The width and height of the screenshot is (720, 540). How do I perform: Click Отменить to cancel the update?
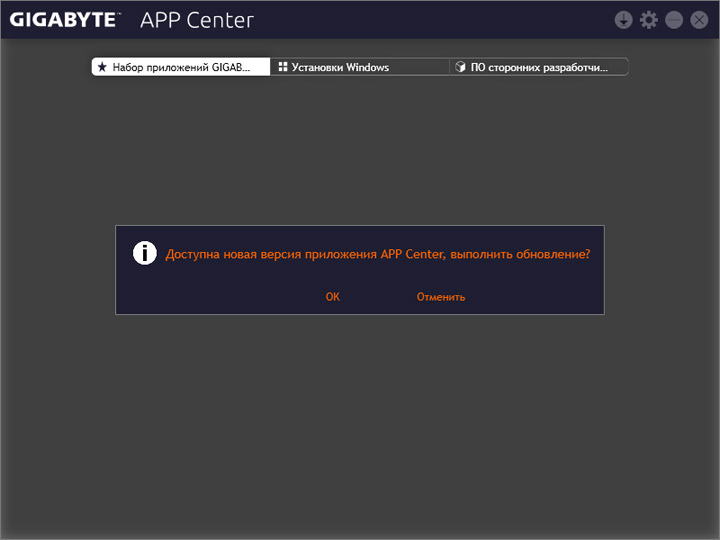pos(441,297)
